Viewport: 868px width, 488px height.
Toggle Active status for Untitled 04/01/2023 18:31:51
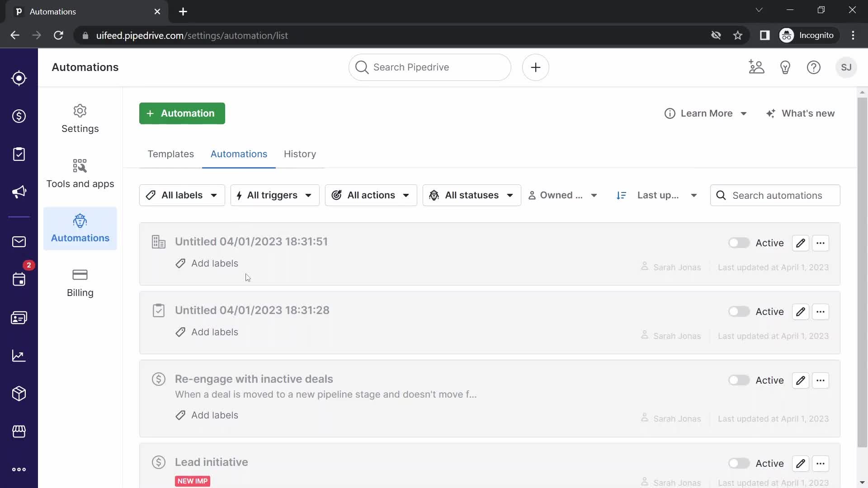click(739, 243)
